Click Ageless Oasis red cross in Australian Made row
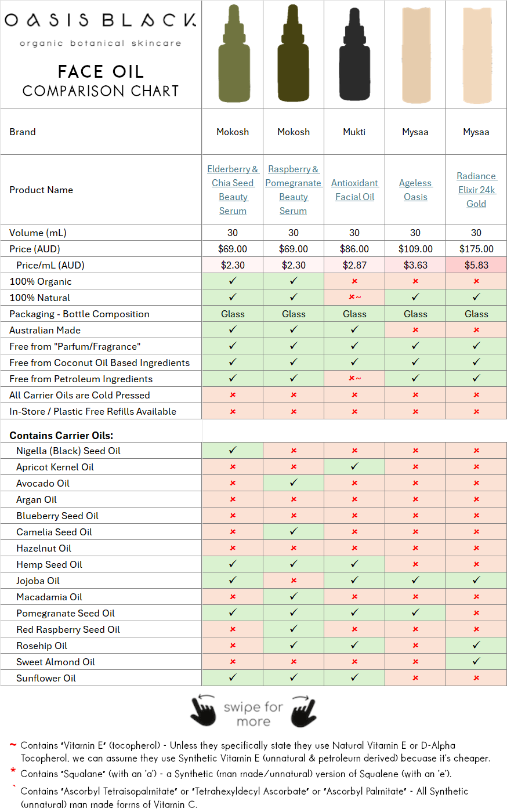The width and height of the screenshot is (507, 812). [x=415, y=330]
